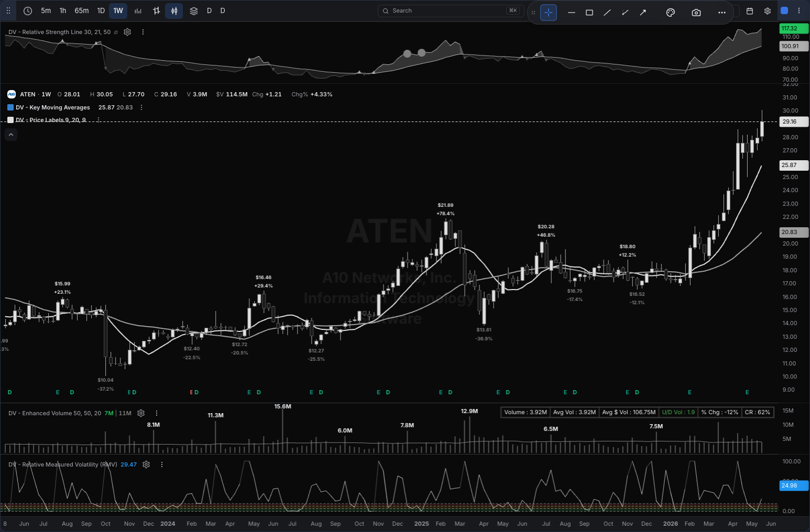Open Relative Measured Volatility settings gear
The height and width of the screenshot is (532, 810).
click(146, 464)
